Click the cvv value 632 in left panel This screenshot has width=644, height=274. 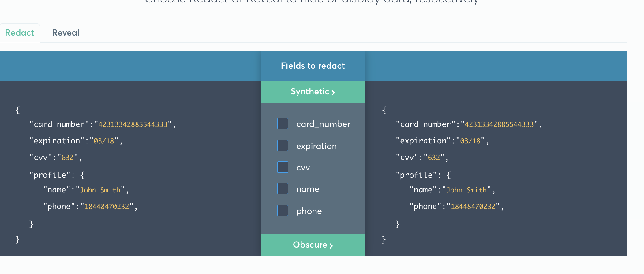68,158
